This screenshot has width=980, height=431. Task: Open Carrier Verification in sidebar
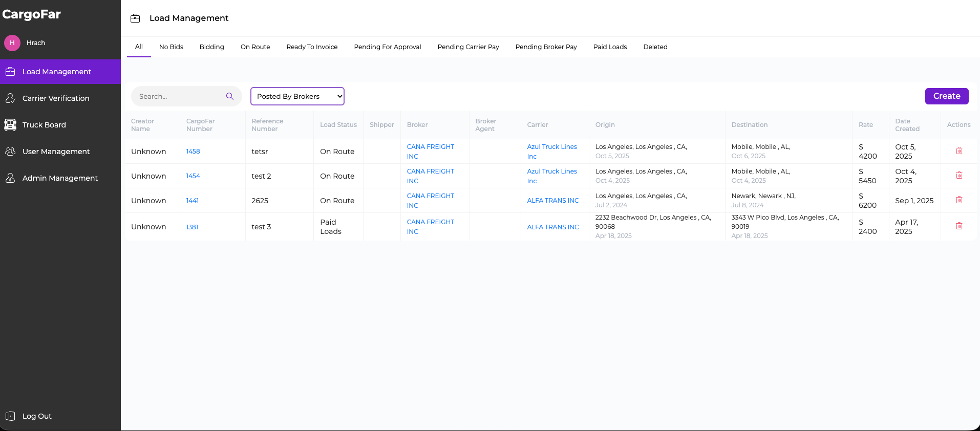(55, 98)
